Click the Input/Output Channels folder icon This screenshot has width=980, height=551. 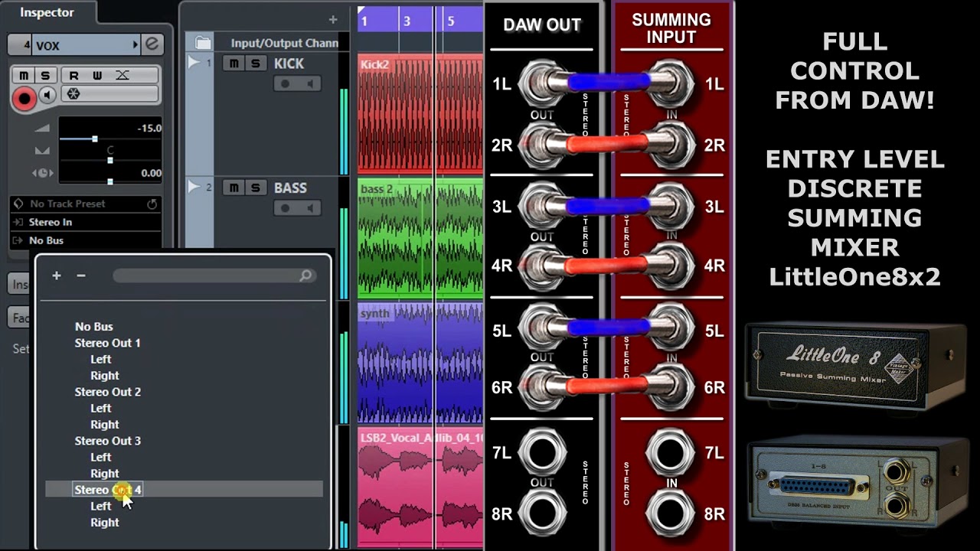pyautogui.click(x=203, y=43)
